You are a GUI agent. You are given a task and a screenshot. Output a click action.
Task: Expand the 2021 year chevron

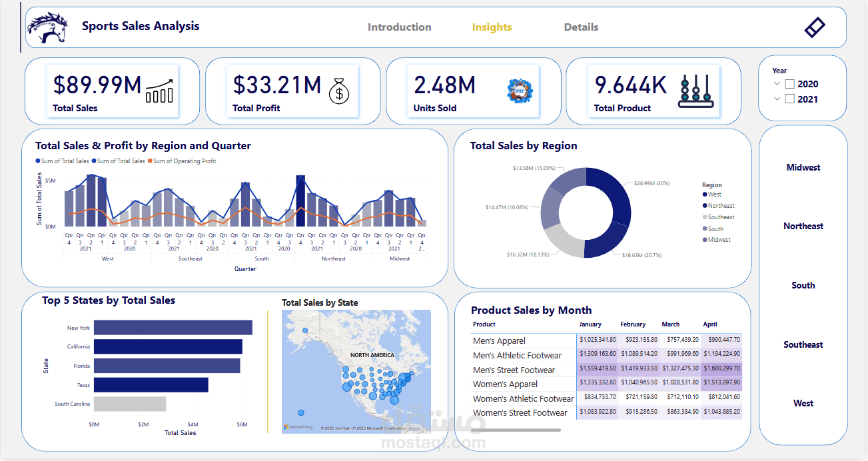click(777, 99)
